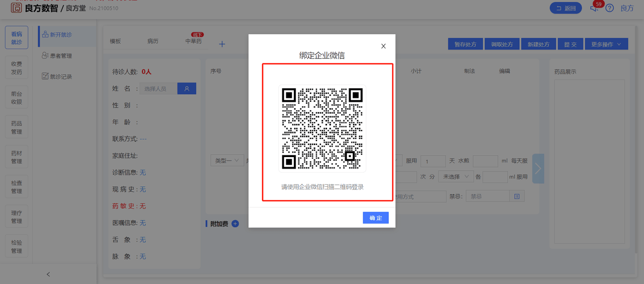The width and height of the screenshot is (644, 284).
Task: Click the 患者管理 people icon
Action: tap(45, 55)
